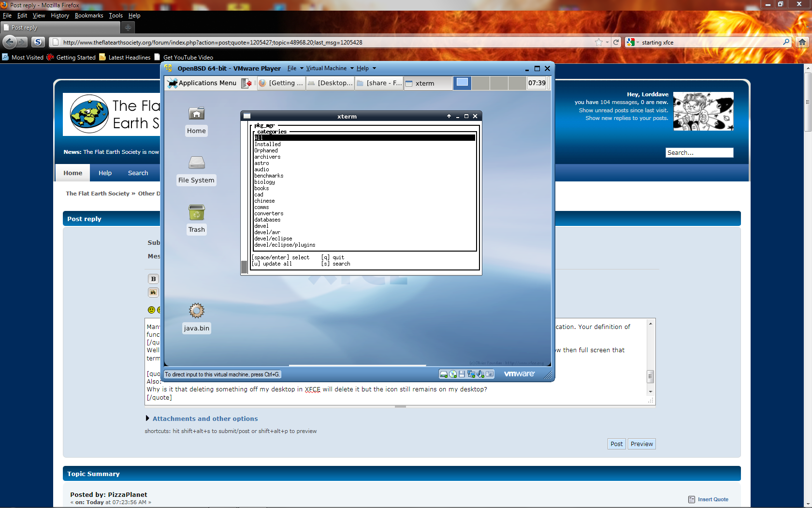Select 'databases' category in pkg_mgr list

365,220
